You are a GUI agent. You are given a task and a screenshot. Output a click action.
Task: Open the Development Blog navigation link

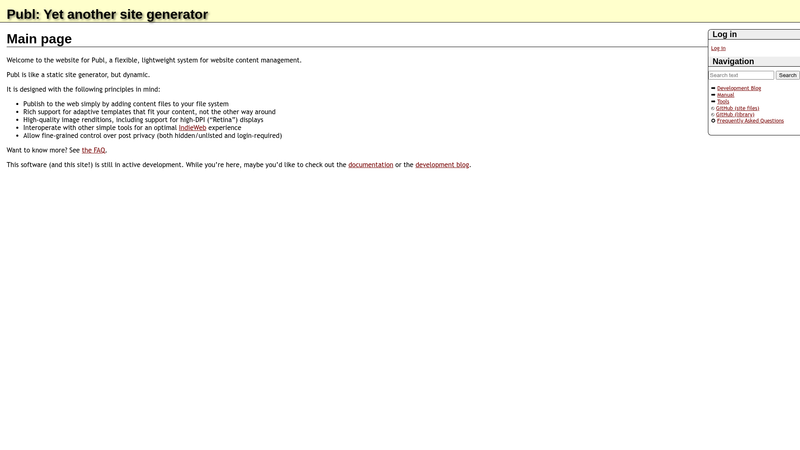(739, 88)
